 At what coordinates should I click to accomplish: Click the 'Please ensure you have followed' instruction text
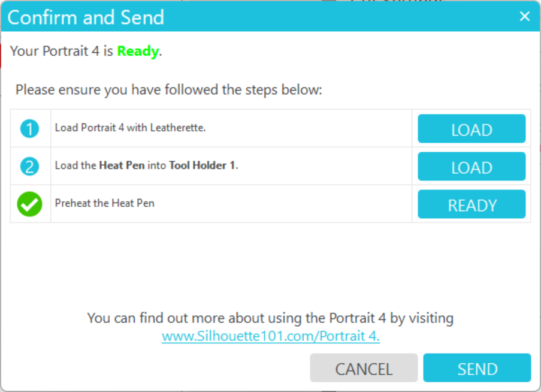point(168,90)
